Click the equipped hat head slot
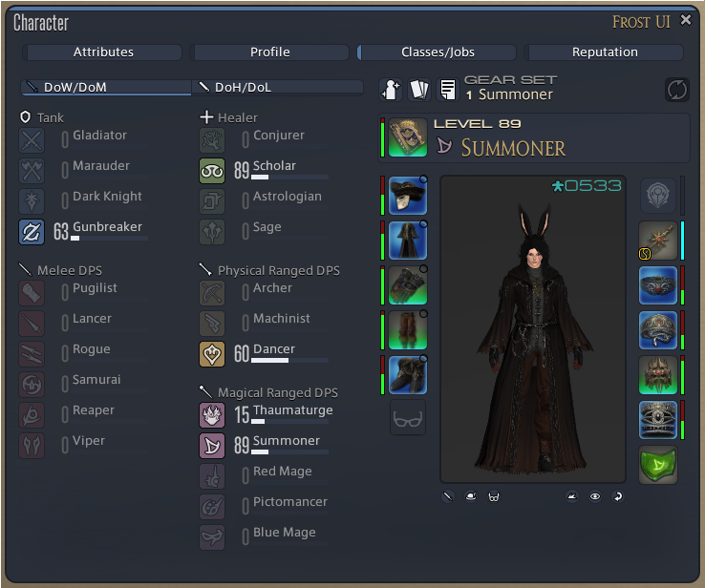The width and height of the screenshot is (705, 588). [407, 196]
